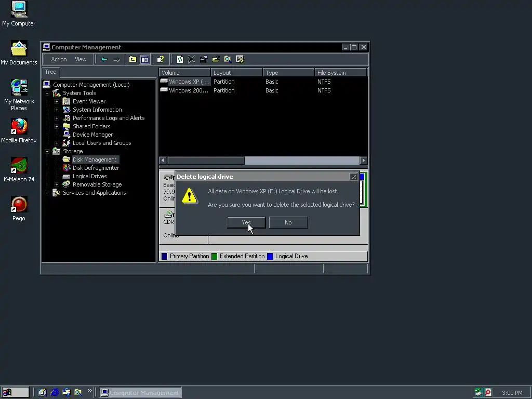
Task: Open the Action menu
Action: click(x=59, y=59)
